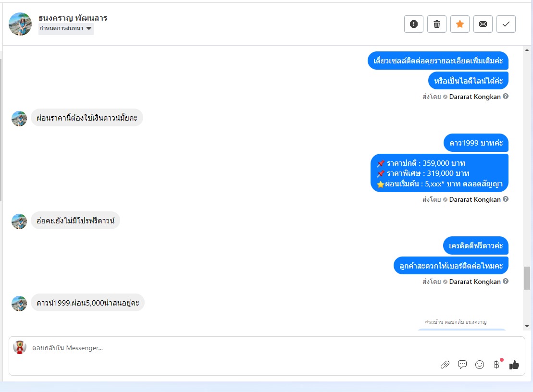The image size is (533, 392).
Task: Mark the conversation unread with the envelope icon
Action: tap(483, 24)
